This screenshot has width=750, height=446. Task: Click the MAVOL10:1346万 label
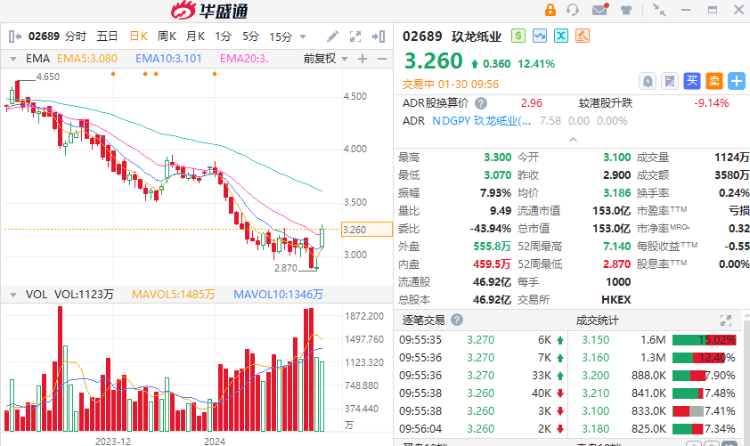(278, 294)
